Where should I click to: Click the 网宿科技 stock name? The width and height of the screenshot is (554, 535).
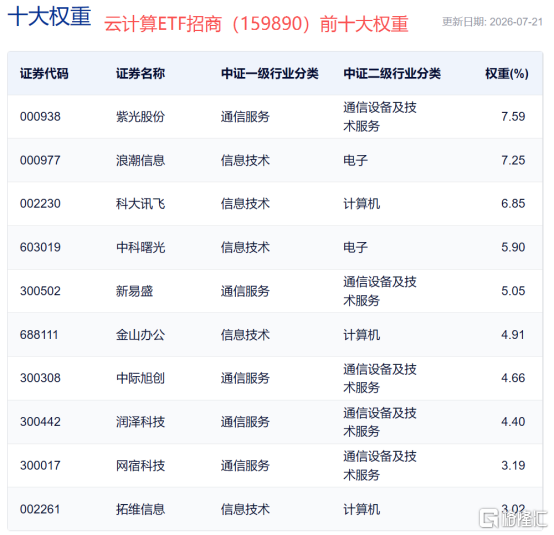pyautogui.click(x=140, y=466)
